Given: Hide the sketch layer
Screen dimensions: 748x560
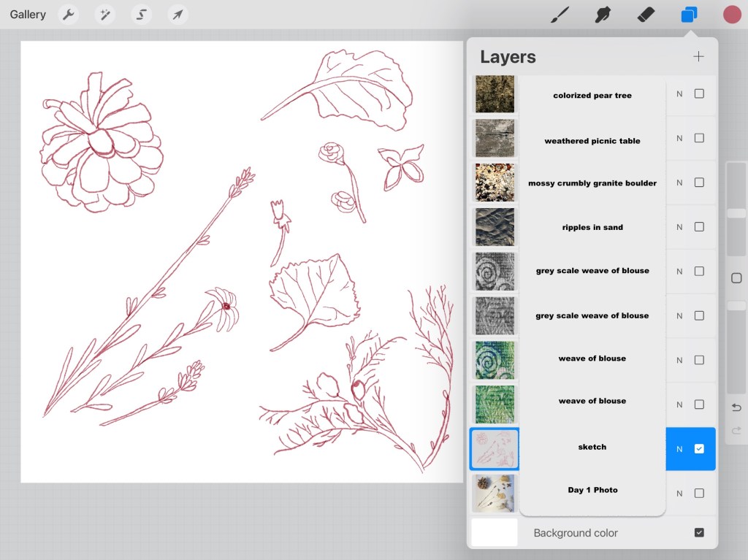Looking at the screenshot, I should [x=699, y=449].
